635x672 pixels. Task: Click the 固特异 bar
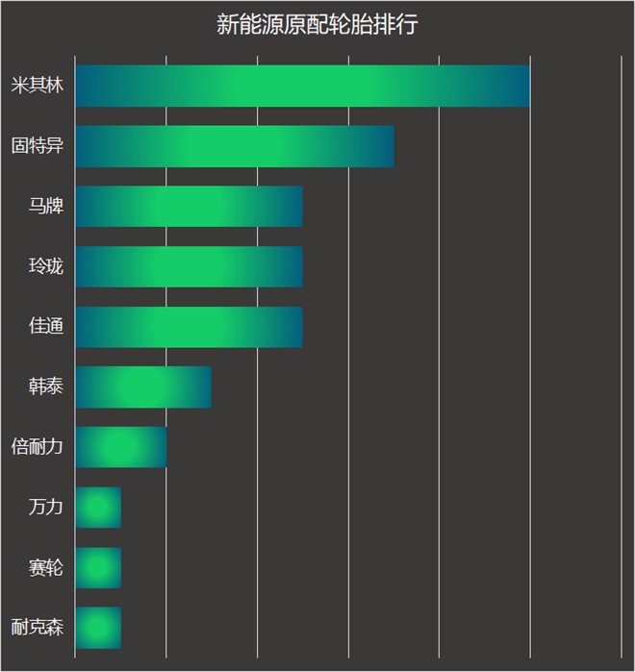coord(234,146)
